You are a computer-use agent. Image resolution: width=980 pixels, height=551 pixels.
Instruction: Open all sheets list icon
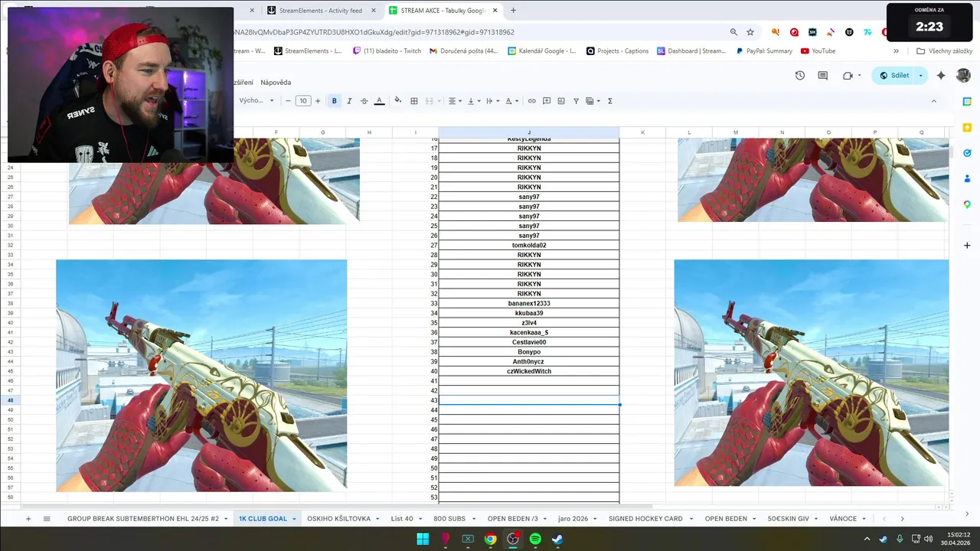pyautogui.click(x=47, y=519)
